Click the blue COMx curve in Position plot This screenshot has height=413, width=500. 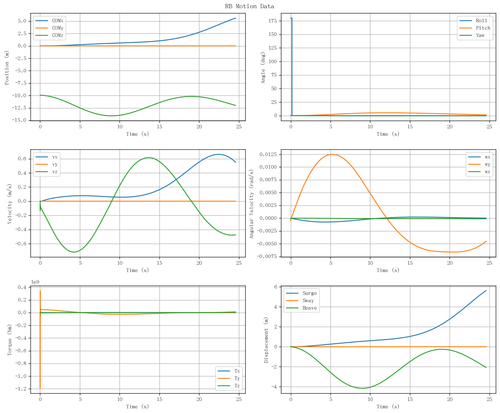(x=200, y=32)
